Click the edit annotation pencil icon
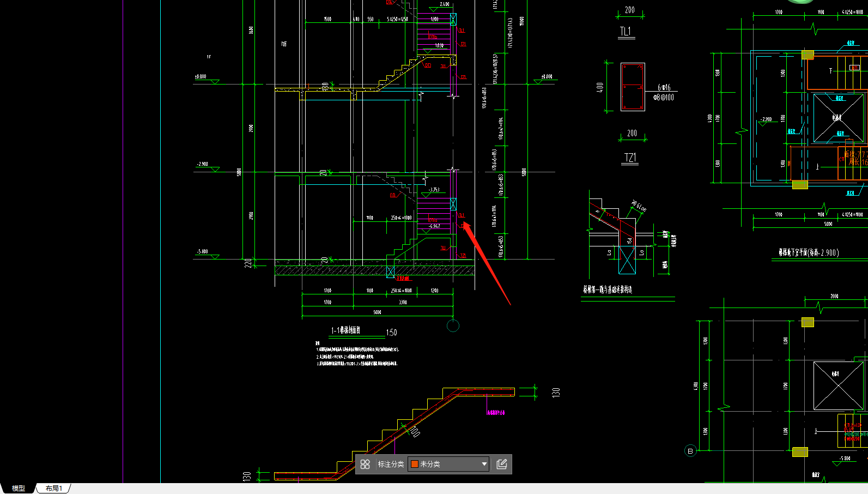This screenshot has width=868, height=494. (x=502, y=464)
